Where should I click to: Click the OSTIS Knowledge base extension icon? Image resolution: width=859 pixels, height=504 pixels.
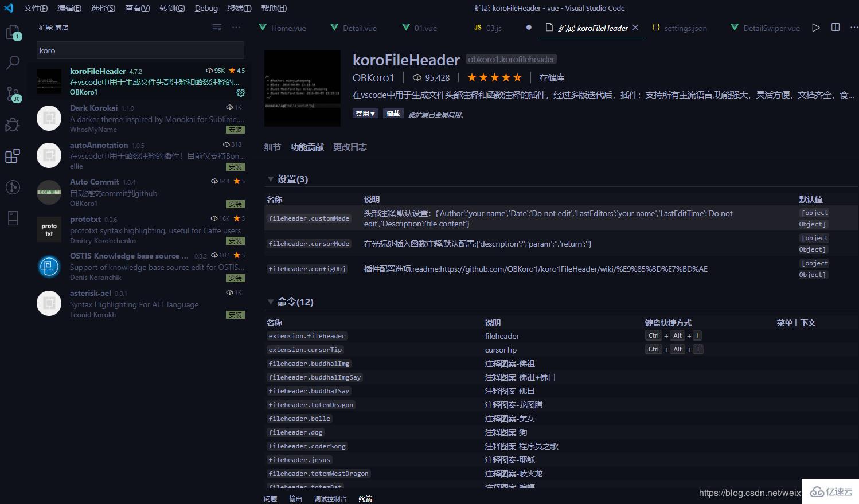49,267
